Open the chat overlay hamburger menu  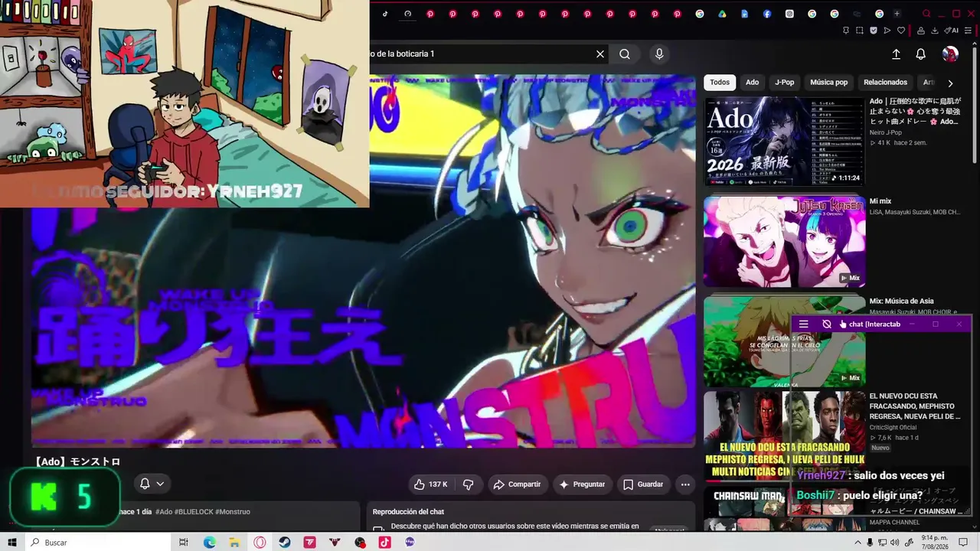pyautogui.click(x=803, y=324)
